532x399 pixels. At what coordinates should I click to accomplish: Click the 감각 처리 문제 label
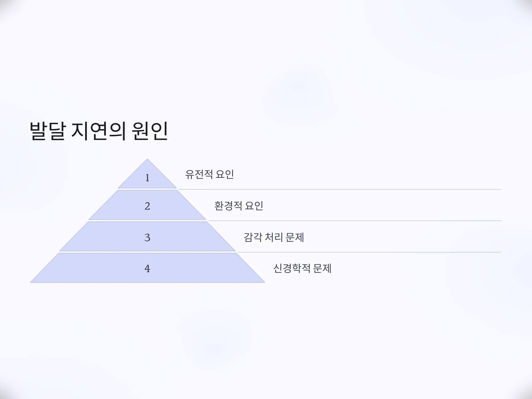pyautogui.click(x=274, y=237)
